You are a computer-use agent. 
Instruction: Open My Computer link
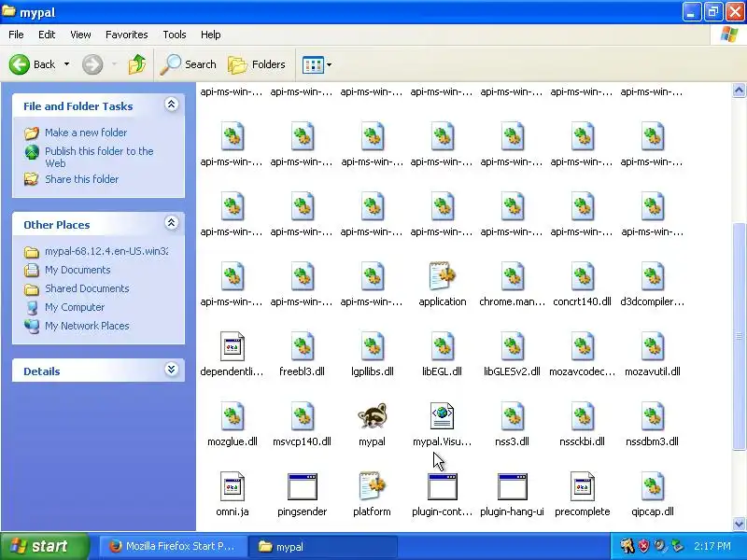point(75,307)
